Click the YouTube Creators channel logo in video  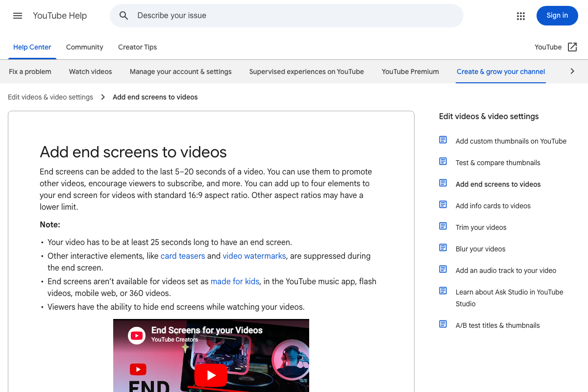[x=137, y=335]
